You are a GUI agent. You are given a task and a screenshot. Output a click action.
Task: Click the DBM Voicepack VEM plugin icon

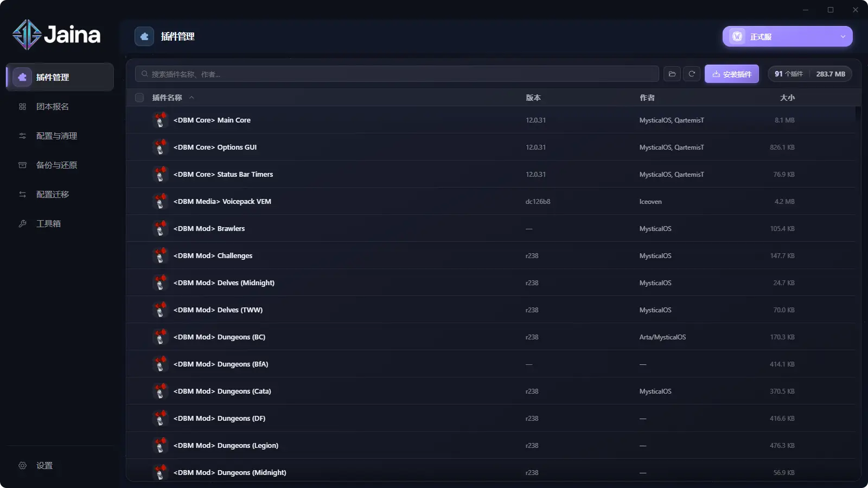point(160,202)
